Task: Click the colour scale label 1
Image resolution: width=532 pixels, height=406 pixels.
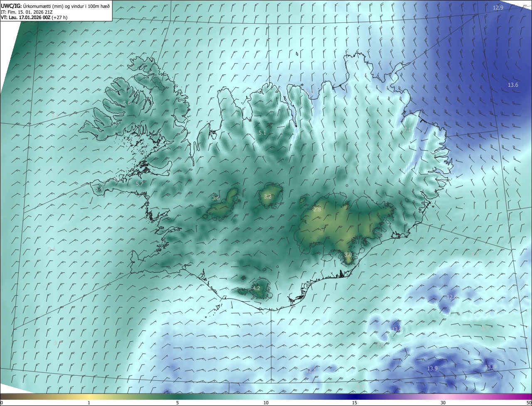Action: pyautogui.click(x=89, y=403)
